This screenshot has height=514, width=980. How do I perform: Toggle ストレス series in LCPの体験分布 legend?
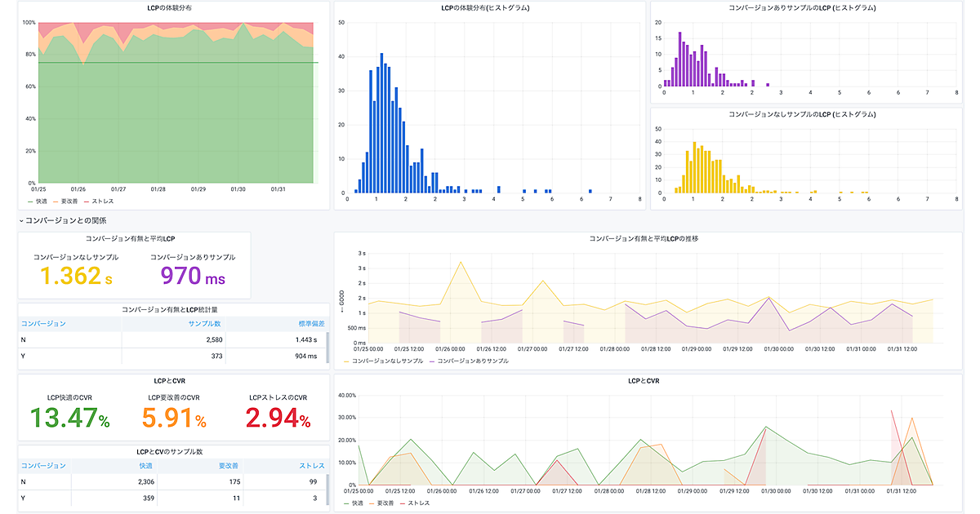(101, 201)
